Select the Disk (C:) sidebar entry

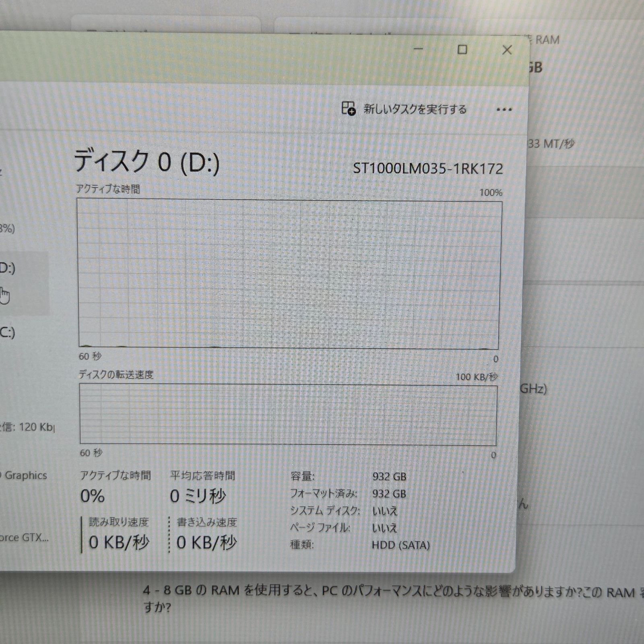pyautogui.click(x=7, y=332)
